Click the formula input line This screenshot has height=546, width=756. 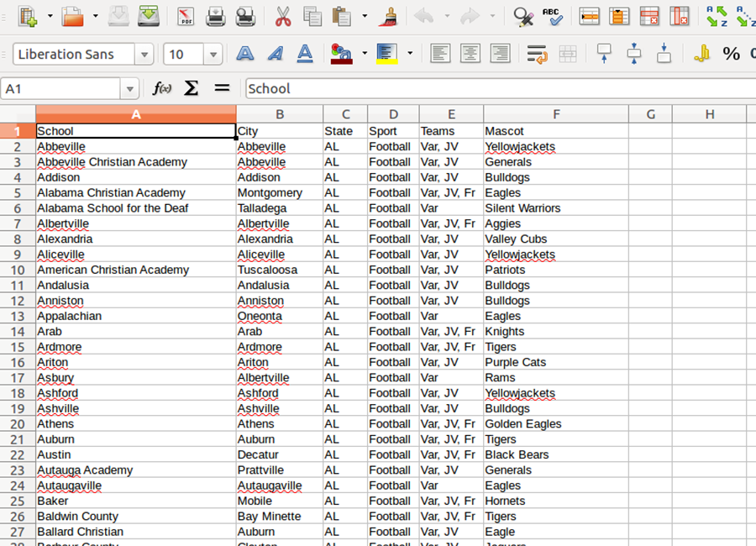[x=496, y=89]
